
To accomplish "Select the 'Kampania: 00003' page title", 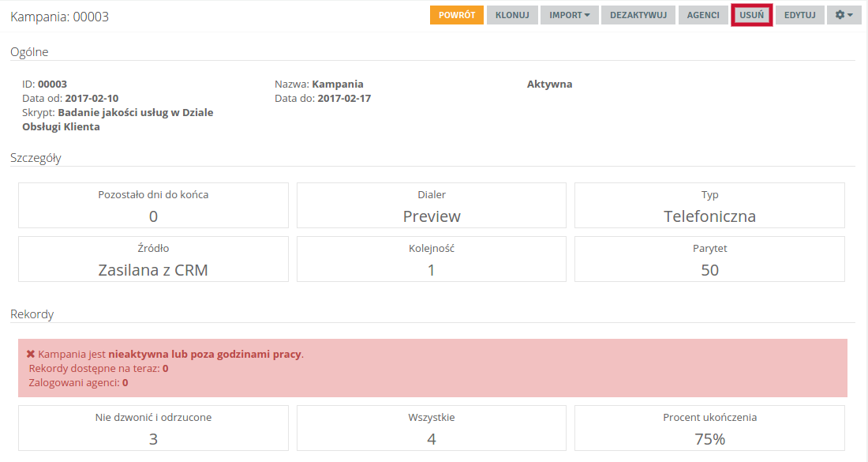I will tap(60, 17).
